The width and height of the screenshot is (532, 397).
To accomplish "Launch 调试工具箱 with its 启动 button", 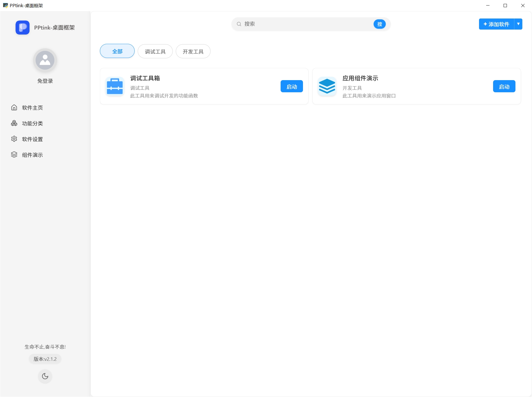I will pyautogui.click(x=292, y=86).
